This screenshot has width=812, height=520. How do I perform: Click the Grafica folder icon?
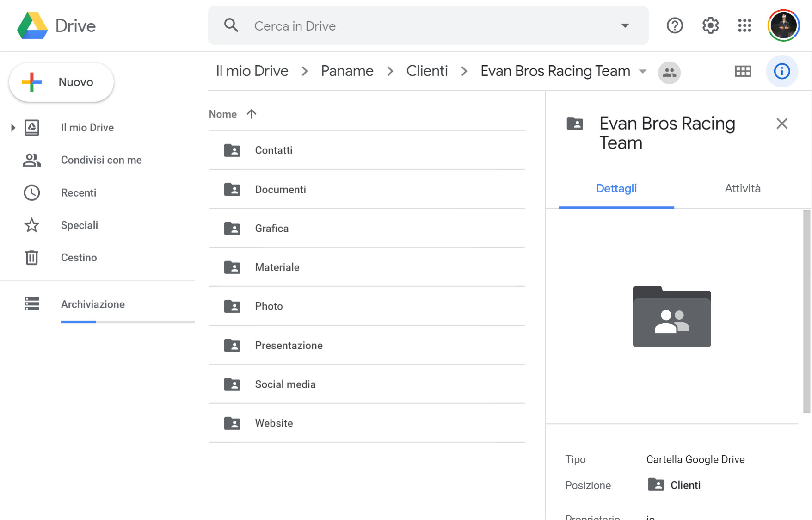pyautogui.click(x=232, y=229)
